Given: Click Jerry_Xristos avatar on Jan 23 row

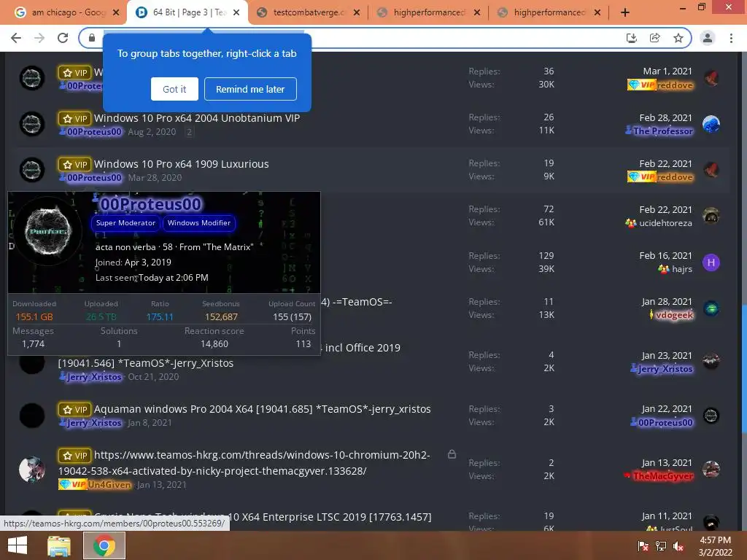Looking at the screenshot, I should point(711,362).
